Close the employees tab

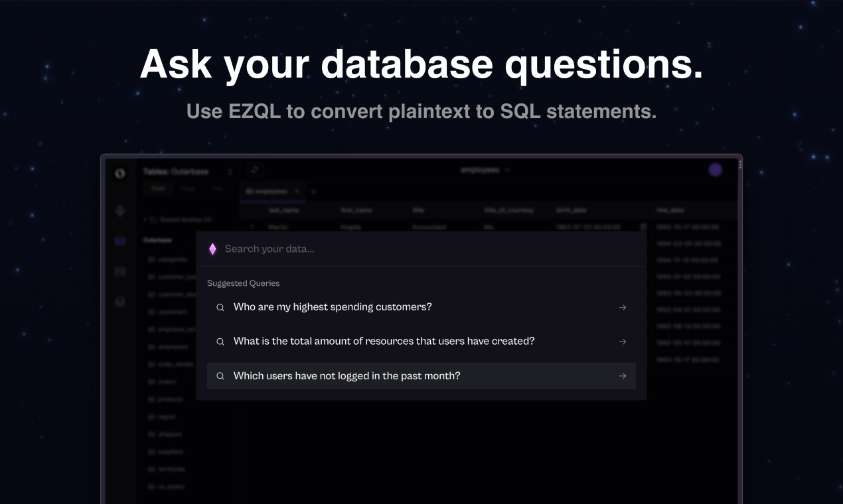click(x=297, y=191)
